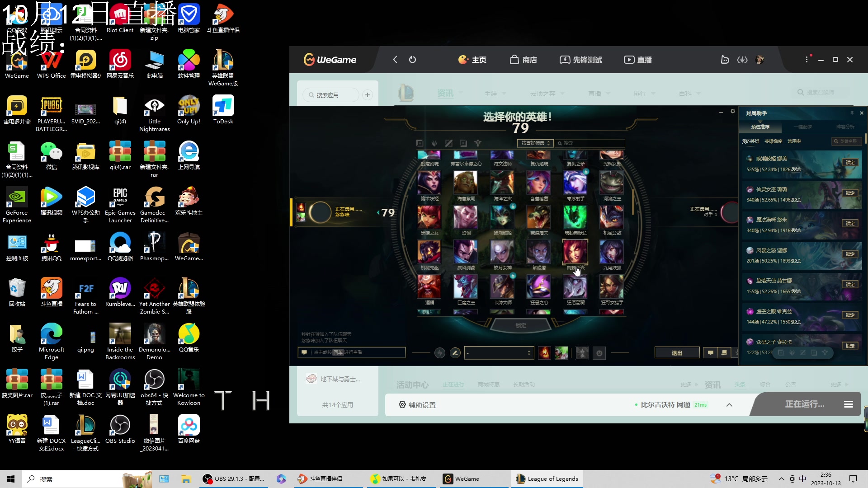
Task: Open WeGame 直播 tab
Action: (638, 60)
